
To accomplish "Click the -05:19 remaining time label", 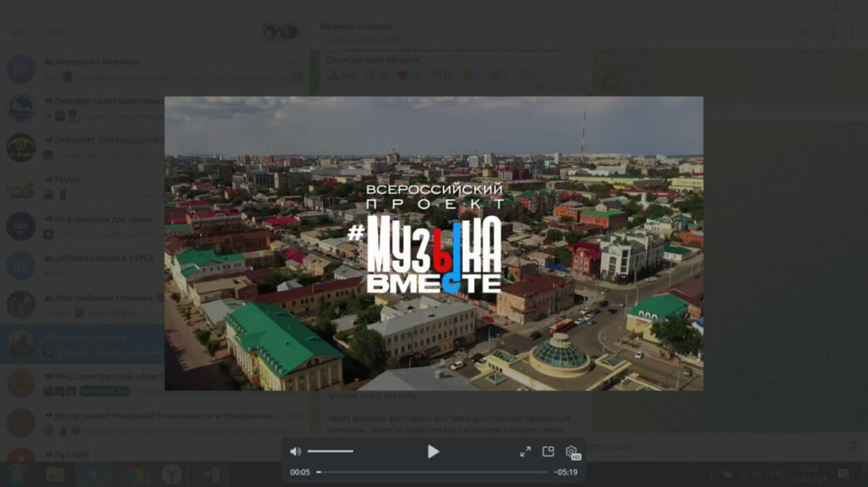I will click(x=565, y=472).
